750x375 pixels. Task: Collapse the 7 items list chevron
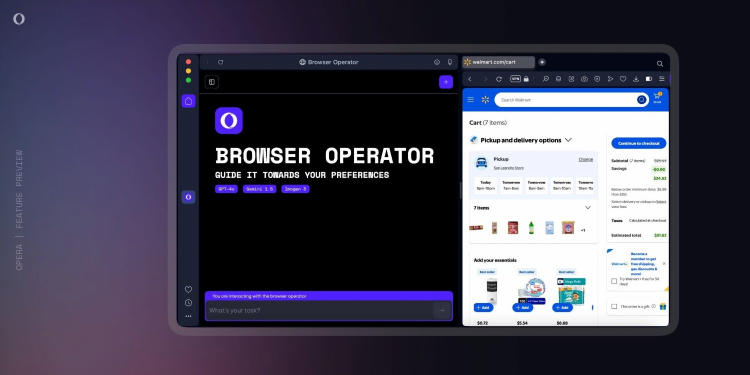pyautogui.click(x=588, y=208)
